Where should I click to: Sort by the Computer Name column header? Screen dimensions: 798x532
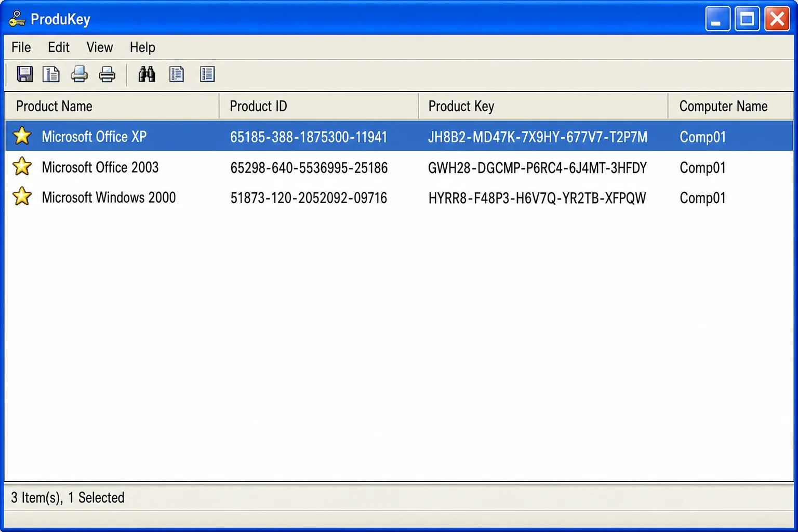[731, 107]
